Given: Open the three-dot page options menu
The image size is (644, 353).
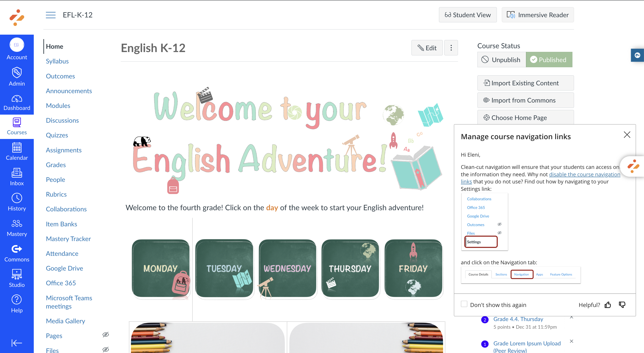Looking at the screenshot, I should click(451, 48).
